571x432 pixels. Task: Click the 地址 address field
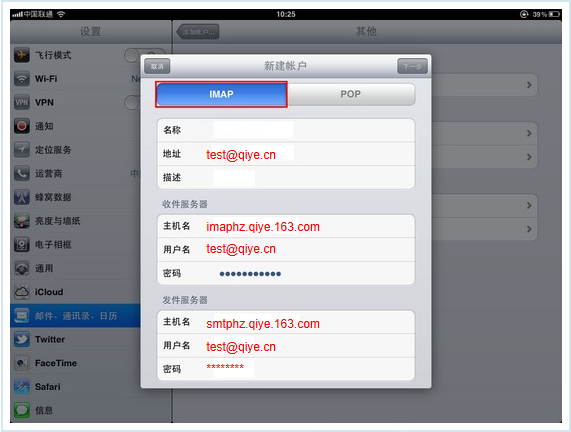(286, 154)
